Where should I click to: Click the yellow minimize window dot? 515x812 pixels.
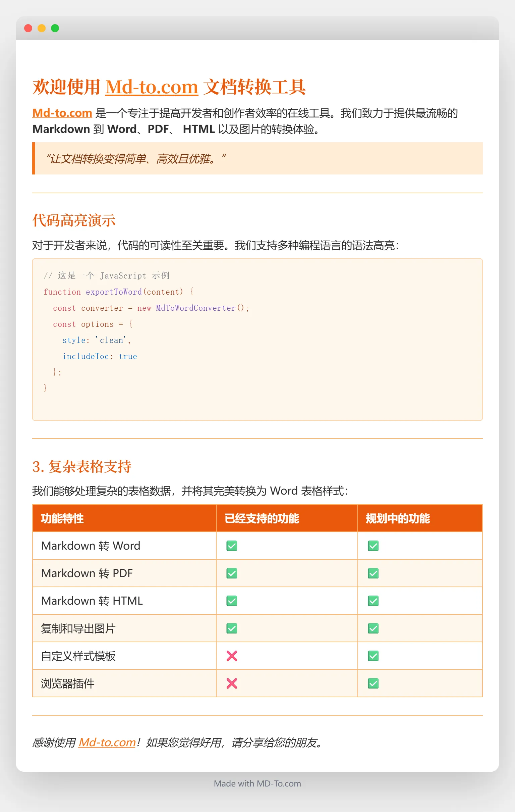pos(42,28)
